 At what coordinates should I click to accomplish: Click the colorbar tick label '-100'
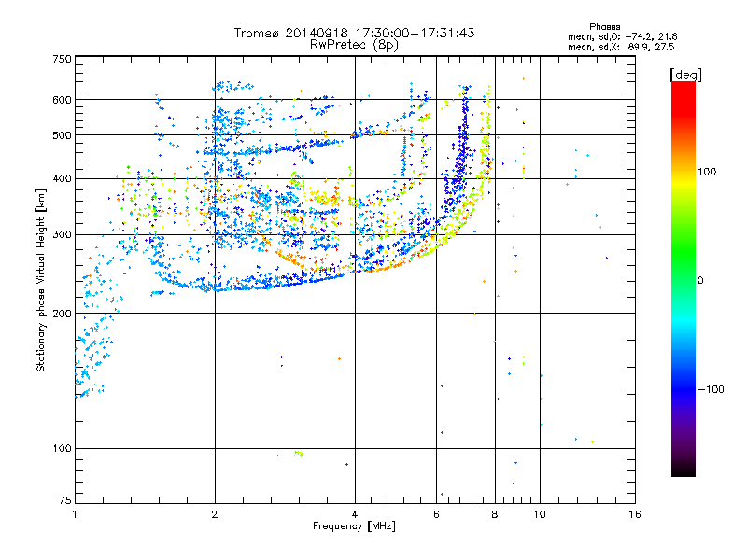[711, 389]
